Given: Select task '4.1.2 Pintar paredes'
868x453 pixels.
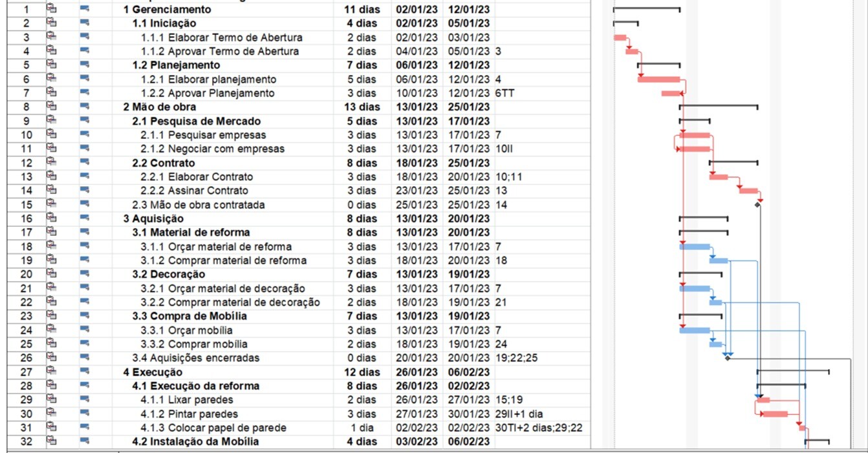Looking at the screenshot, I should point(190,414).
